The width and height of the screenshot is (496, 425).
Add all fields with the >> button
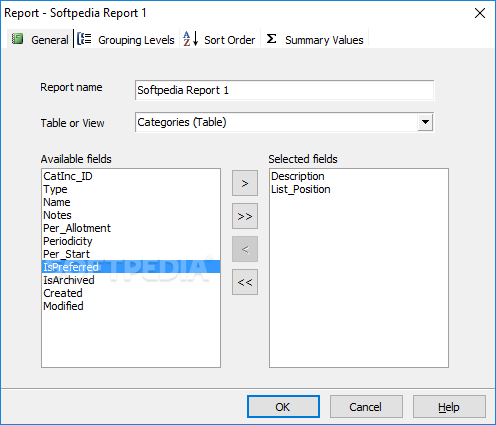245,216
